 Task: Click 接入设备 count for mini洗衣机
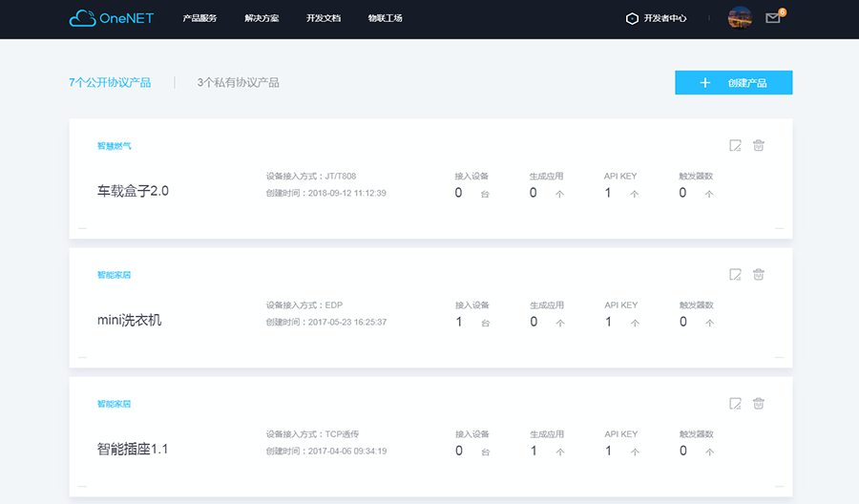click(459, 322)
